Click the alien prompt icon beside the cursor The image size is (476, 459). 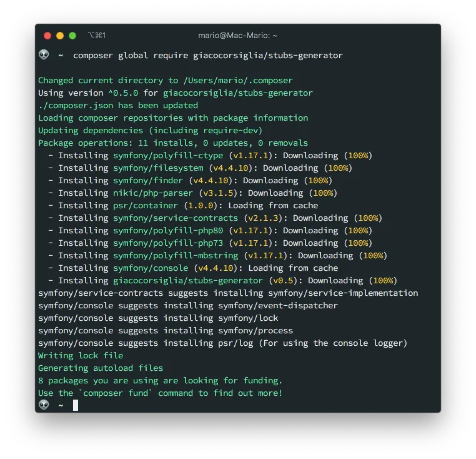[x=44, y=405]
